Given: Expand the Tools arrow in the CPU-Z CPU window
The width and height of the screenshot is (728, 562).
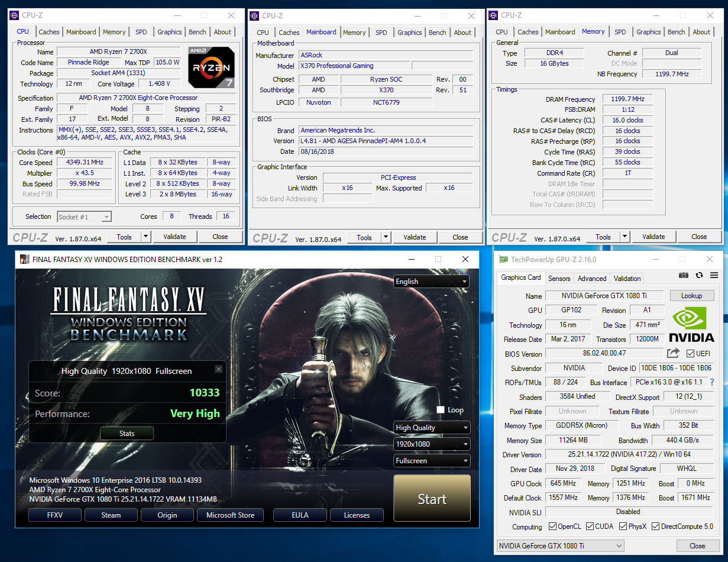Looking at the screenshot, I should coord(146,237).
